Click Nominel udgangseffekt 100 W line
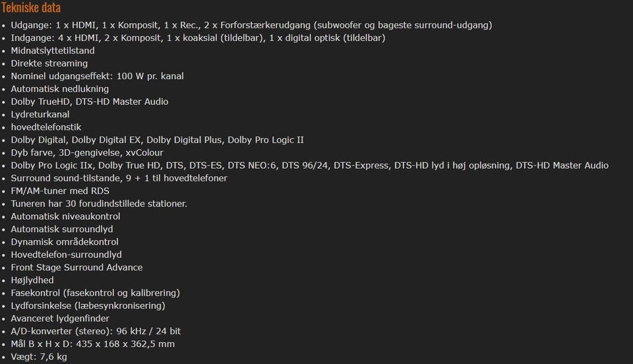This screenshot has height=364, width=633. coord(98,76)
